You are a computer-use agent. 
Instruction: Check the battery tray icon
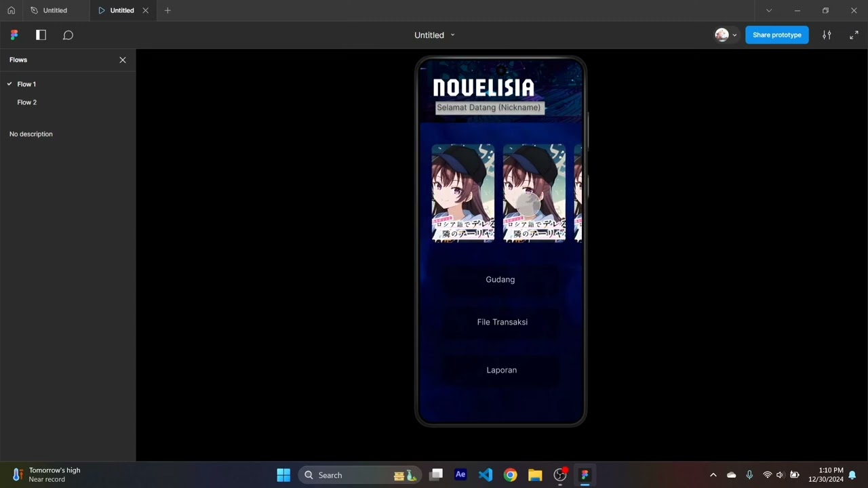coord(794,475)
